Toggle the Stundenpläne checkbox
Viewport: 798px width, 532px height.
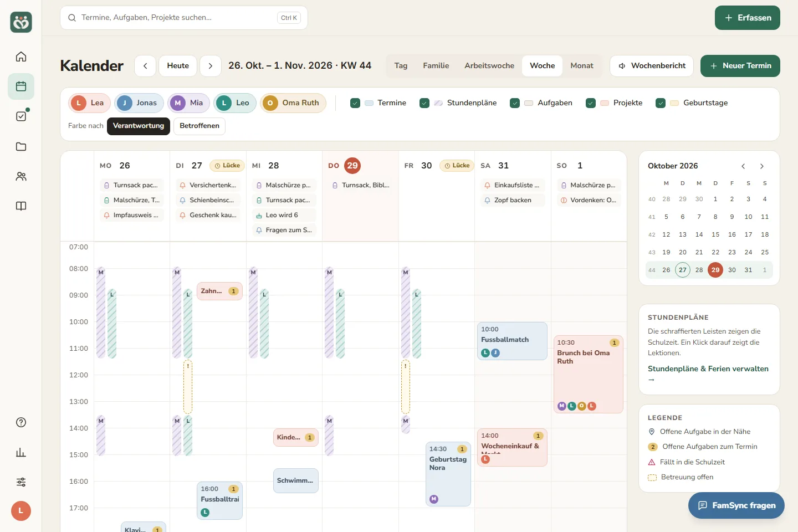pos(424,103)
